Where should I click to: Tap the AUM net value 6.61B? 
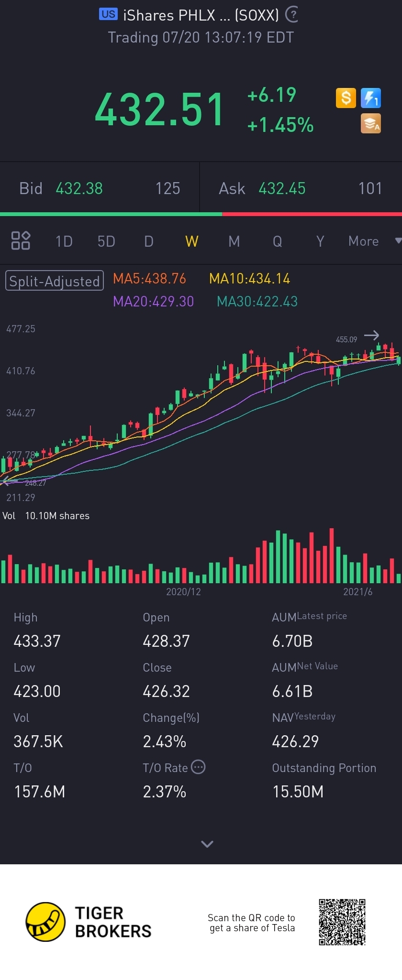coord(292,691)
